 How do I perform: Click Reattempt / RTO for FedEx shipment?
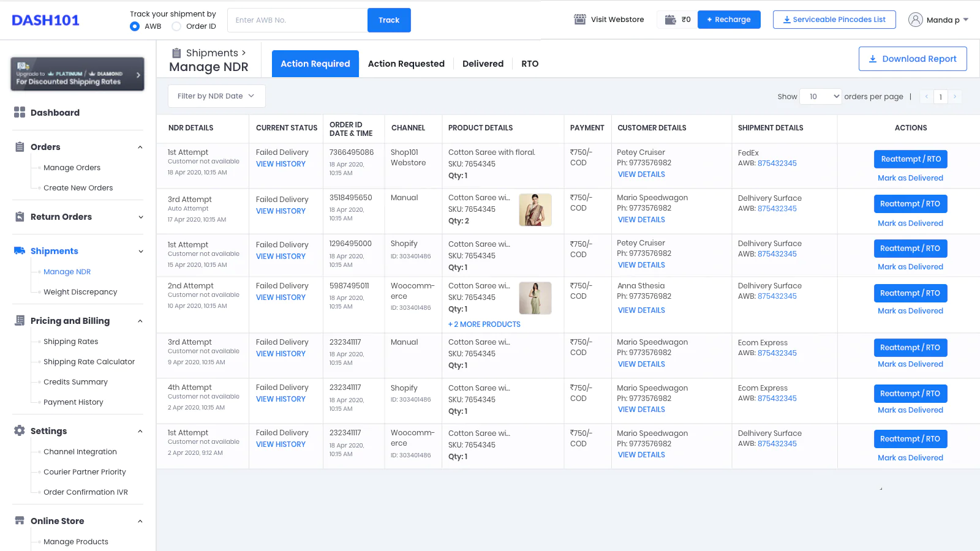(x=910, y=159)
